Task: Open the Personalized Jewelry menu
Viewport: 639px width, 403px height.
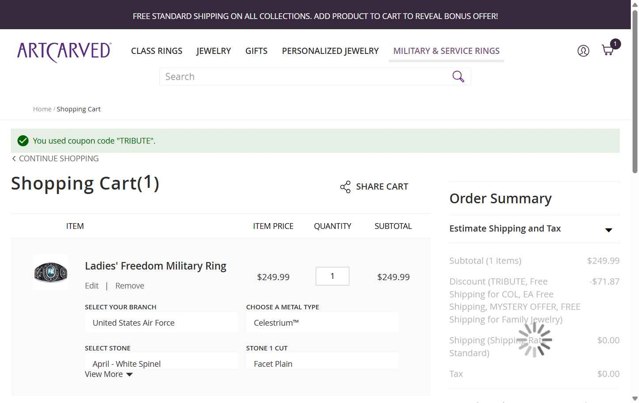Action: tap(330, 51)
